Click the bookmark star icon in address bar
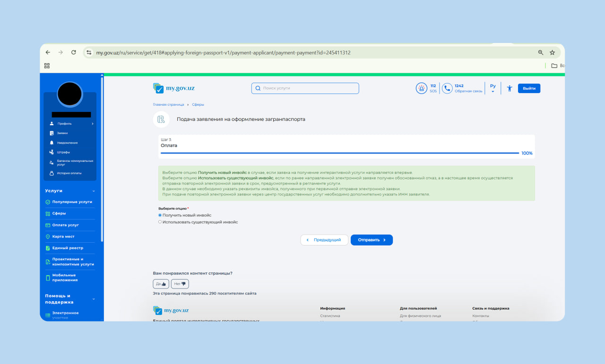This screenshot has height=364, width=605. (552, 52)
